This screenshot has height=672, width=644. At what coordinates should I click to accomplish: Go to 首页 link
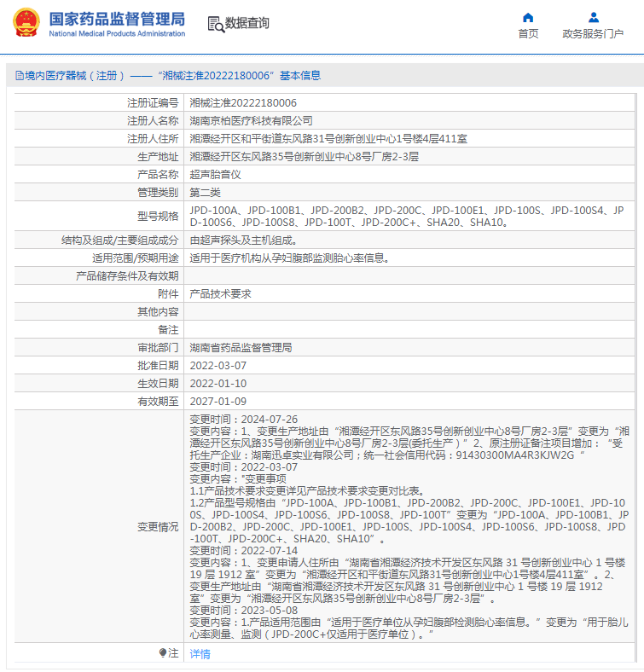click(528, 33)
